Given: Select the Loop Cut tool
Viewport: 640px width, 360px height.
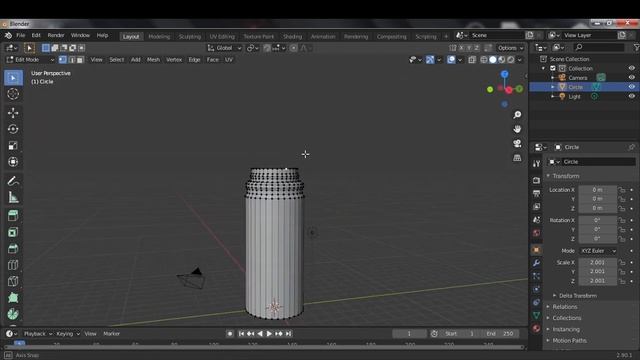Looking at the screenshot, I should click(13, 265).
